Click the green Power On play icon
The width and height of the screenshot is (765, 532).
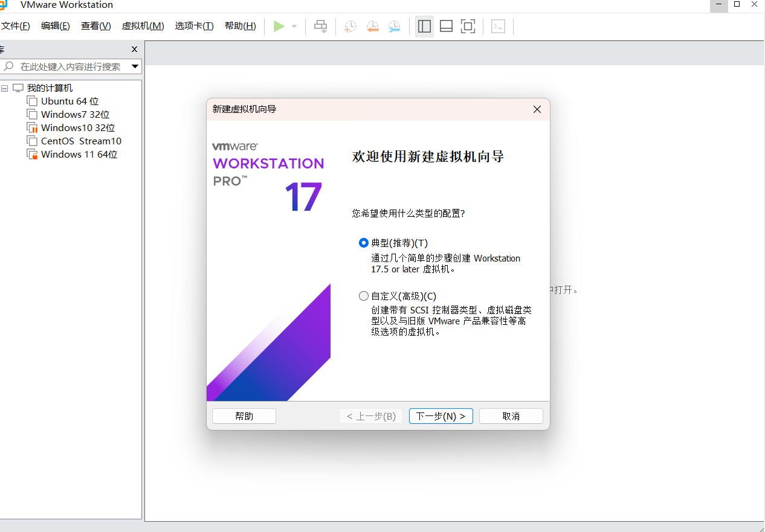point(279,27)
